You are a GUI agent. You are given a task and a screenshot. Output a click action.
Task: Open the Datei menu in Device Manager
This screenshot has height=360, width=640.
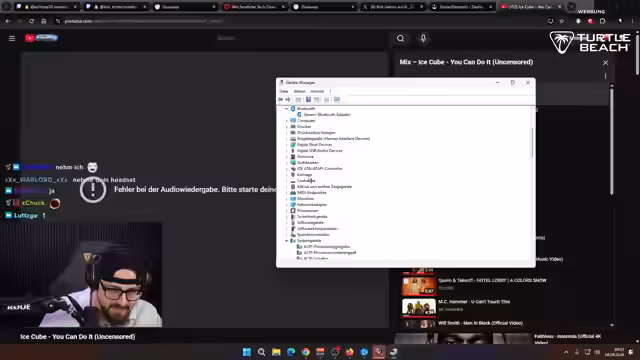(284, 91)
